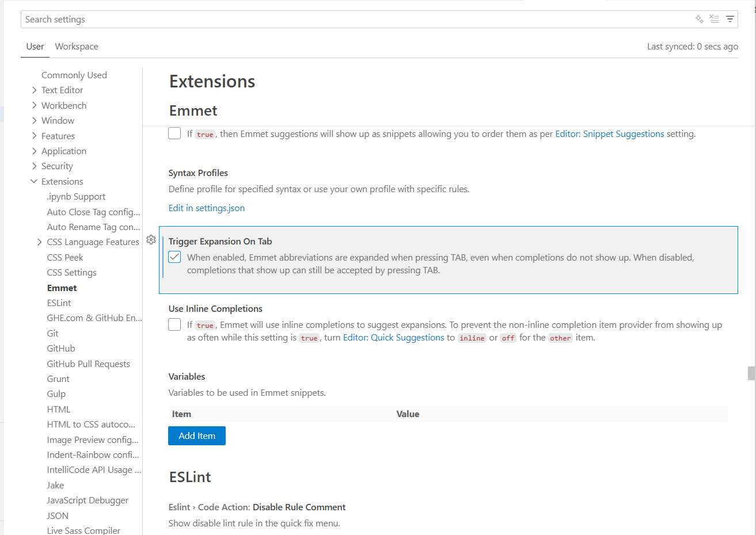The height and width of the screenshot is (535, 756).
Task: Clear settings search input icon
Action: coord(715,19)
